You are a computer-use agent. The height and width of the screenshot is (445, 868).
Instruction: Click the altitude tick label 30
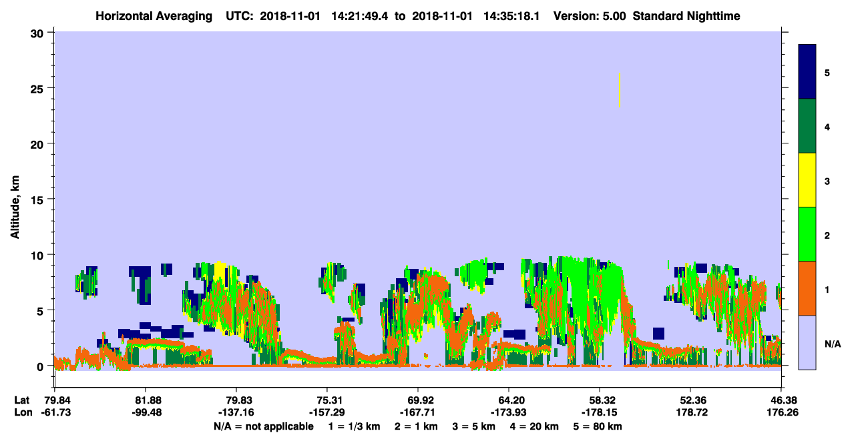38,33
